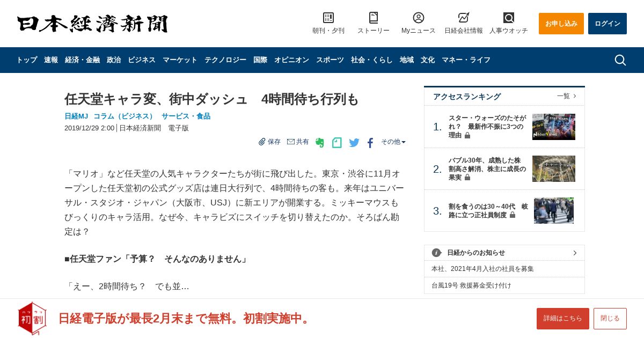Click the 初割 campaign badge icon

click(x=32, y=318)
